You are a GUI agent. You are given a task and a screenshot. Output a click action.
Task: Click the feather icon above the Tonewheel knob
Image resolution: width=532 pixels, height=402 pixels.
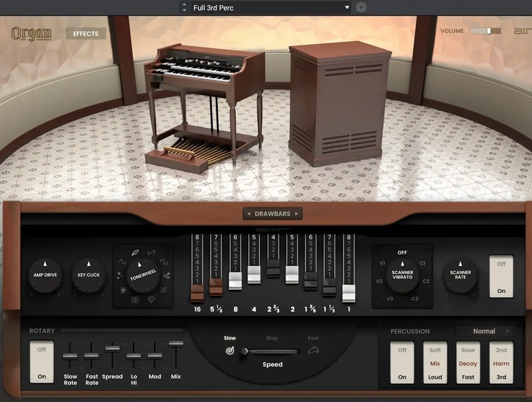135,252
